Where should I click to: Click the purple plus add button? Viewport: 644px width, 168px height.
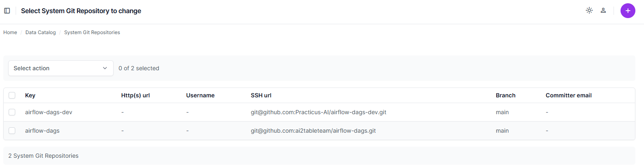click(x=628, y=11)
